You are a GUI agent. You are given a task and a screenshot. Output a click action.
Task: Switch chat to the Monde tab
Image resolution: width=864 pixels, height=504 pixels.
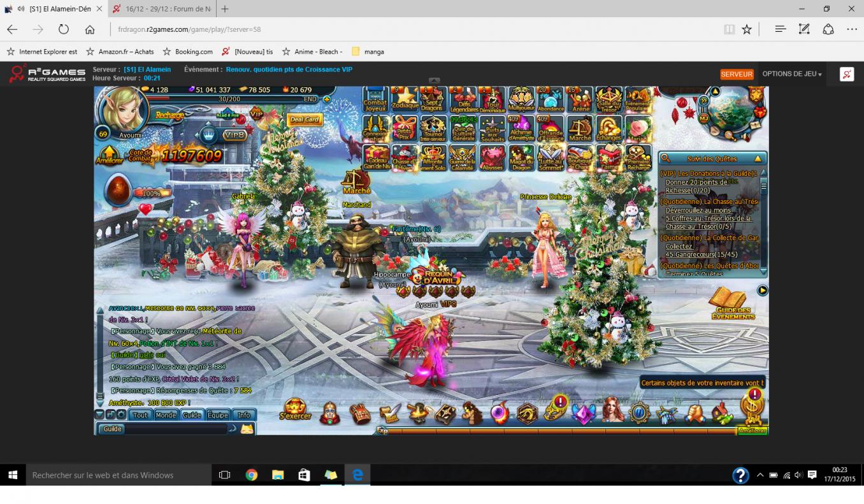(166, 415)
